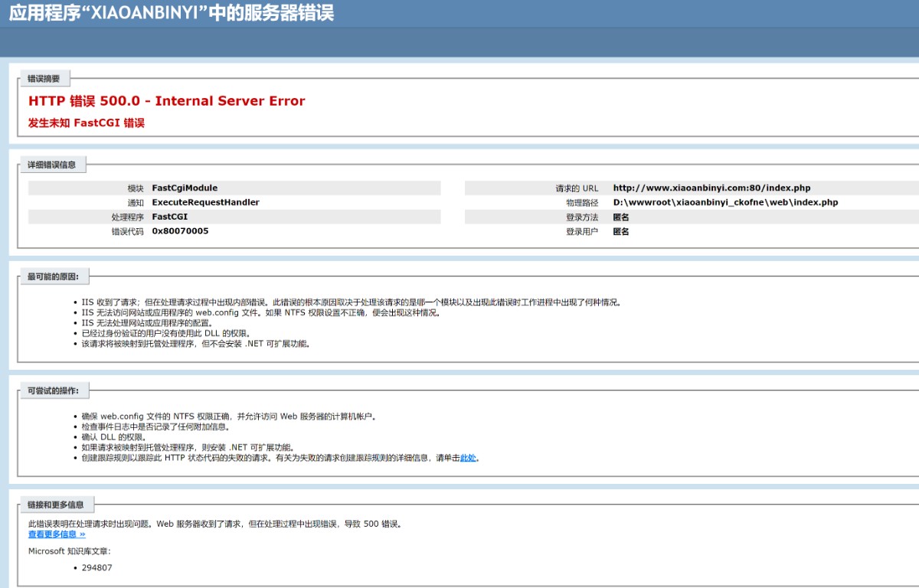919x588 pixels.
Task: Click the 登录用户 label
Action: [582, 232]
